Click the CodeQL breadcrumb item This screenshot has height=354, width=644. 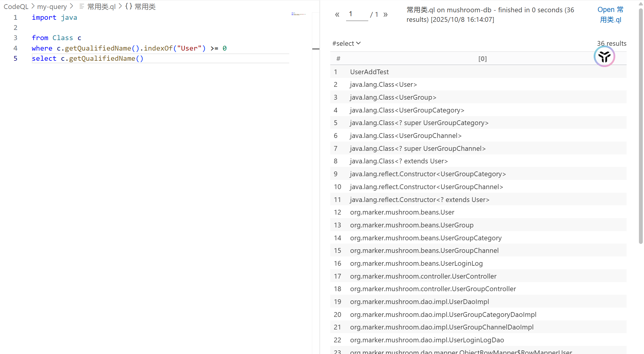click(x=16, y=7)
